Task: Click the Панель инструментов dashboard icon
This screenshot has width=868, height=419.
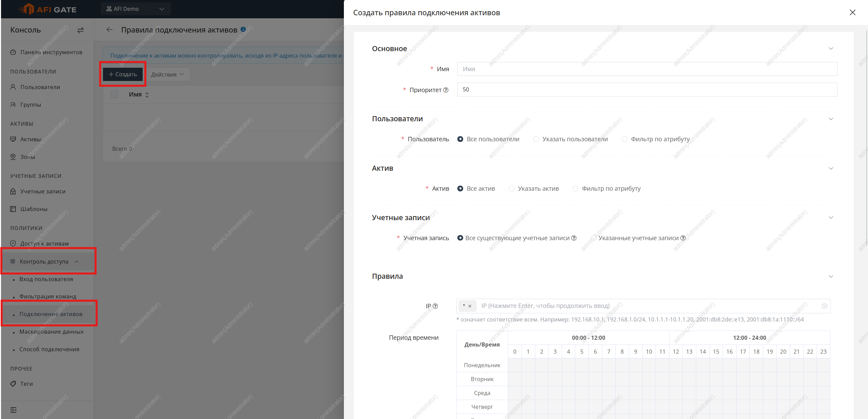Action: point(13,52)
